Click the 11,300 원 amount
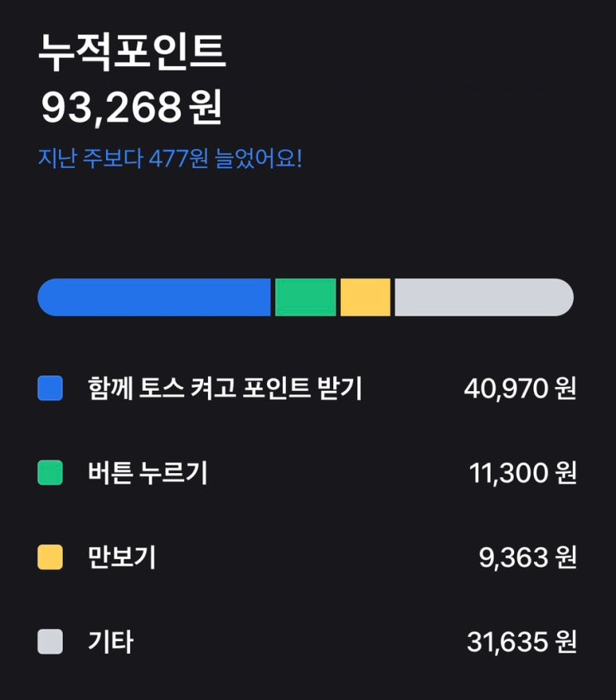 coord(522,473)
